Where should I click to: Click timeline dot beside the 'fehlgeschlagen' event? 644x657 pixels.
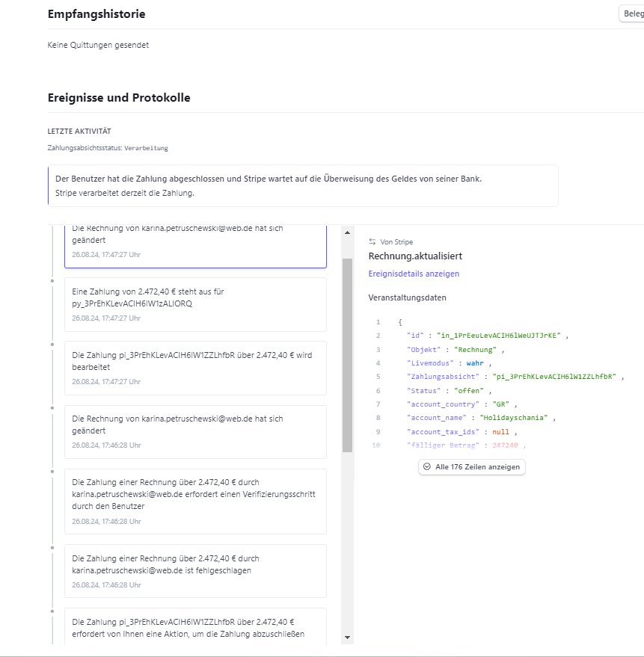(52, 547)
